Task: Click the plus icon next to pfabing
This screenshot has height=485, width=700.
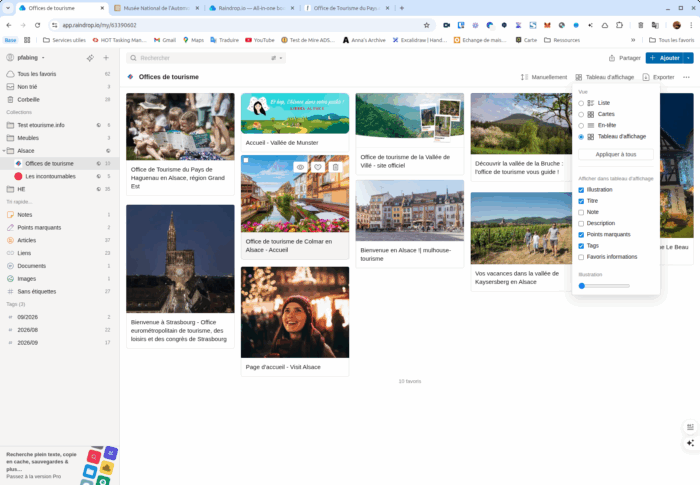Action: pos(106,58)
